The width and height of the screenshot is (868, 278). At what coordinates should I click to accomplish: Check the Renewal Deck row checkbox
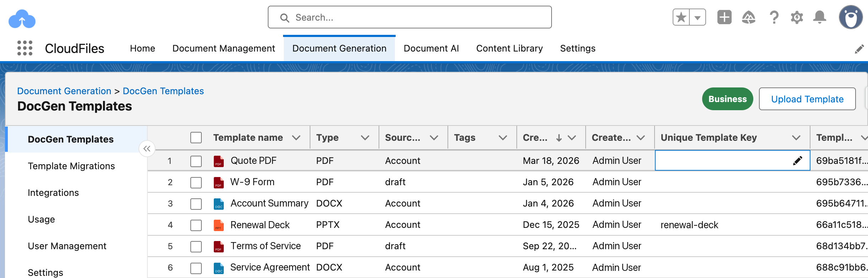[x=196, y=225]
